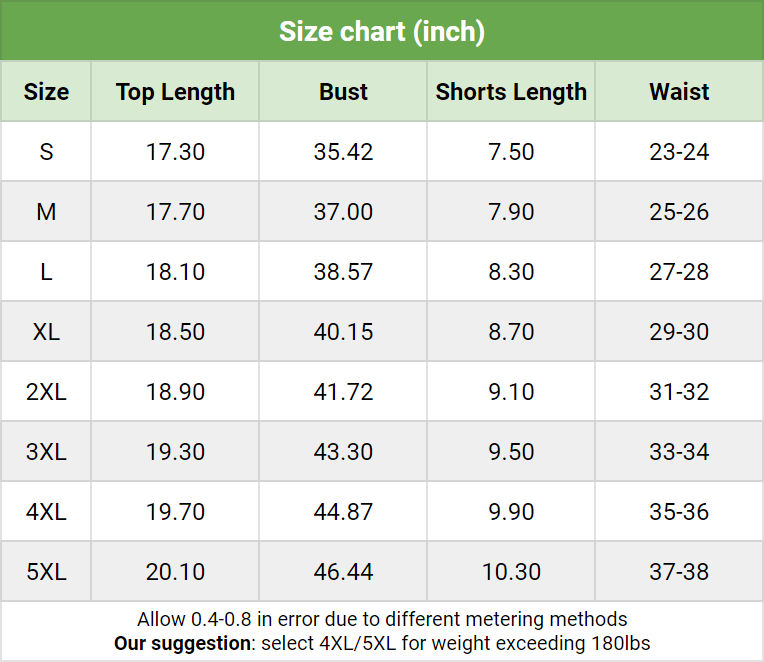This screenshot has height=662, width=764.
Task: Click the 'Size chart (inch)' title
Action: (382, 32)
